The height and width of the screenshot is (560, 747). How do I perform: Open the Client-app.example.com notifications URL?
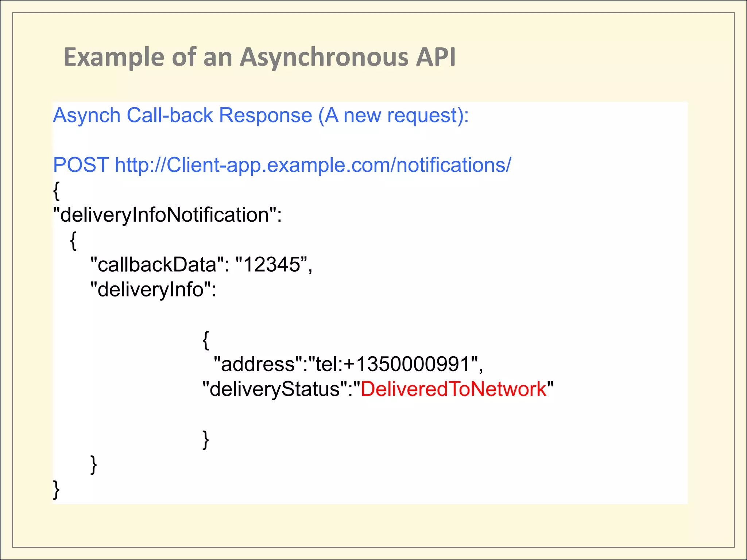pyautogui.click(x=313, y=165)
